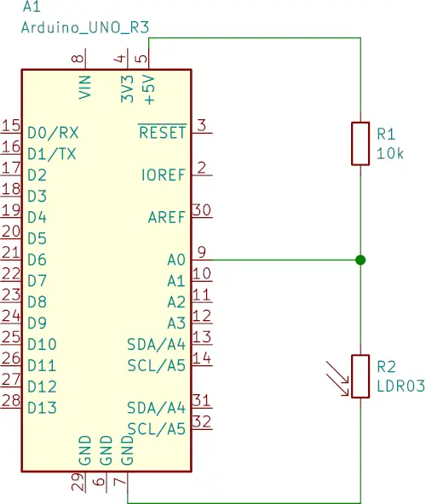Click the D4 pin label
Screen dimensions: 426x504
pyautogui.click(x=37, y=218)
